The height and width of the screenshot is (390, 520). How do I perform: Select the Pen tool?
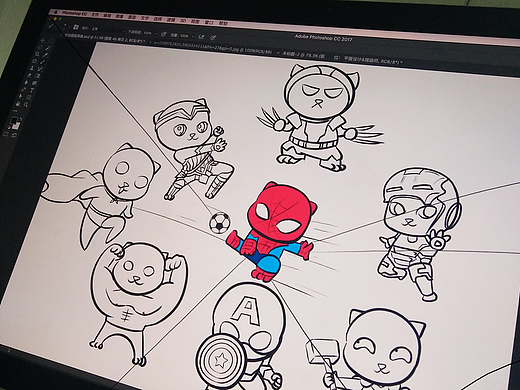(x=23, y=89)
